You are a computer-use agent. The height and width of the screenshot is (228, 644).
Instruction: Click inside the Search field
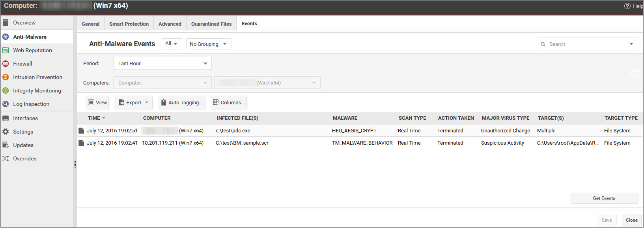(x=584, y=44)
